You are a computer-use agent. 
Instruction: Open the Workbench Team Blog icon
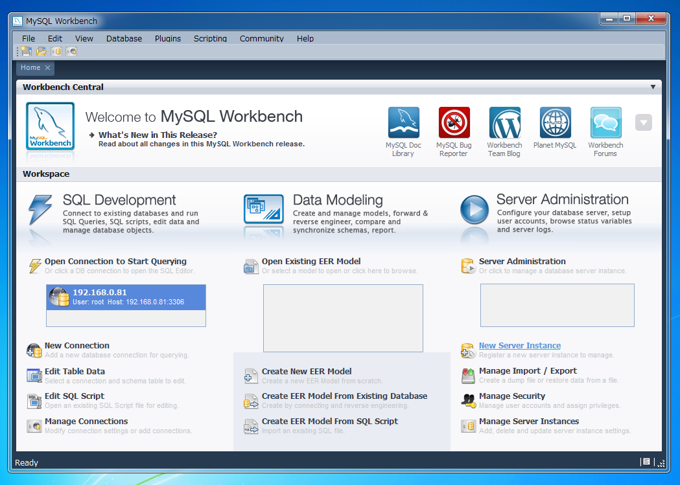click(505, 122)
